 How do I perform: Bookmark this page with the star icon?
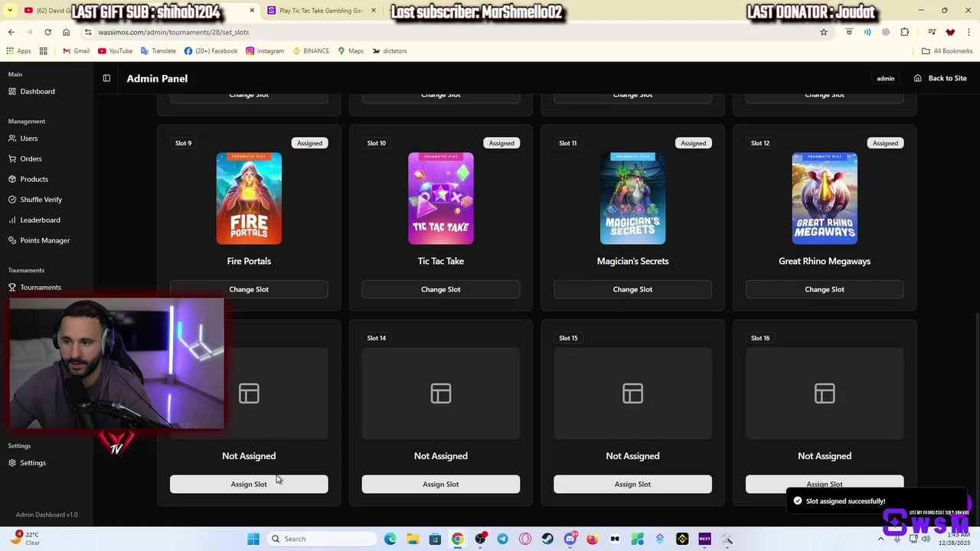824,32
